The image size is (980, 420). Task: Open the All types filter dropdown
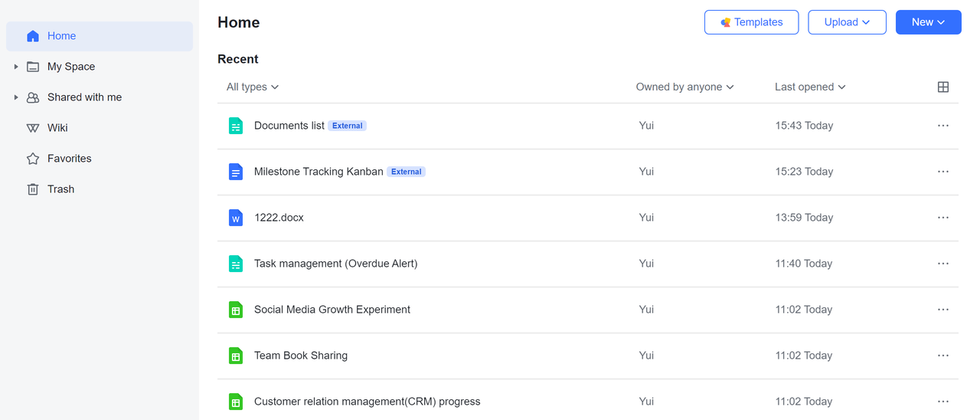click(x=252, y=87)
